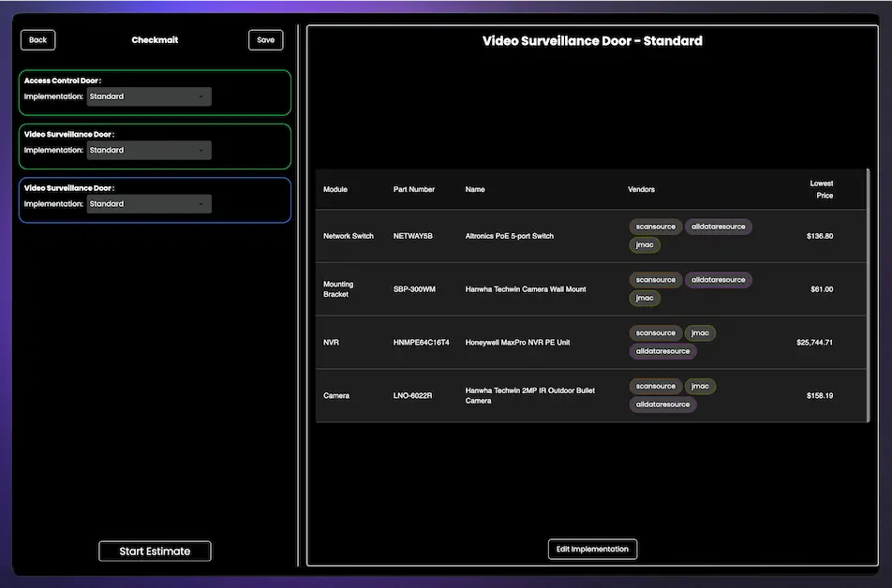892x588 pixels.
Task: Click alldataresource vendor tag in Camera row
Action: 662,404
